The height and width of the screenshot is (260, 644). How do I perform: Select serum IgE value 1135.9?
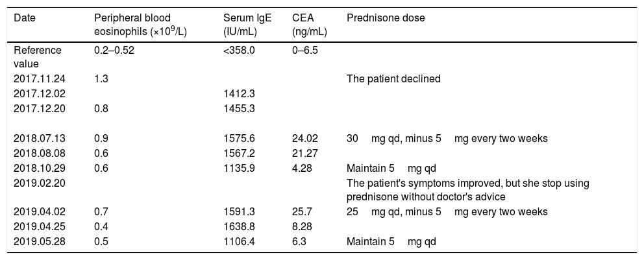[x=238, y=168]
